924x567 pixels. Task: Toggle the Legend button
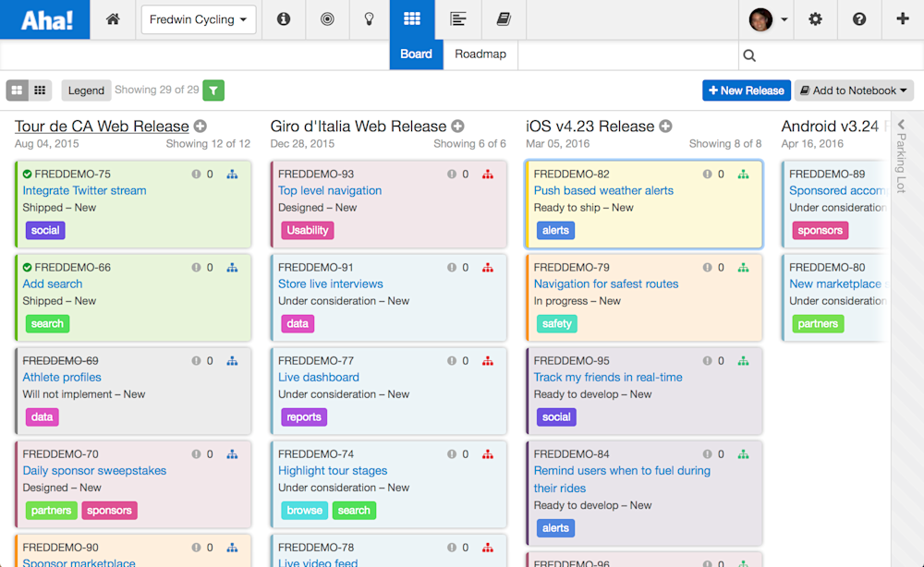pos(86,90)
